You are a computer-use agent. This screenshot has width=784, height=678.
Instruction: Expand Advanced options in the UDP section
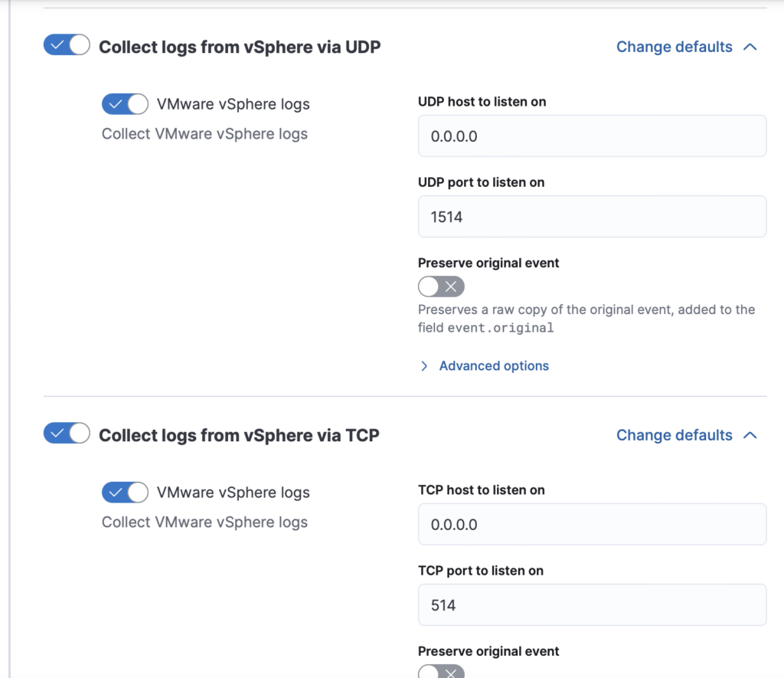pyautogui.click(x=494, y=365)
